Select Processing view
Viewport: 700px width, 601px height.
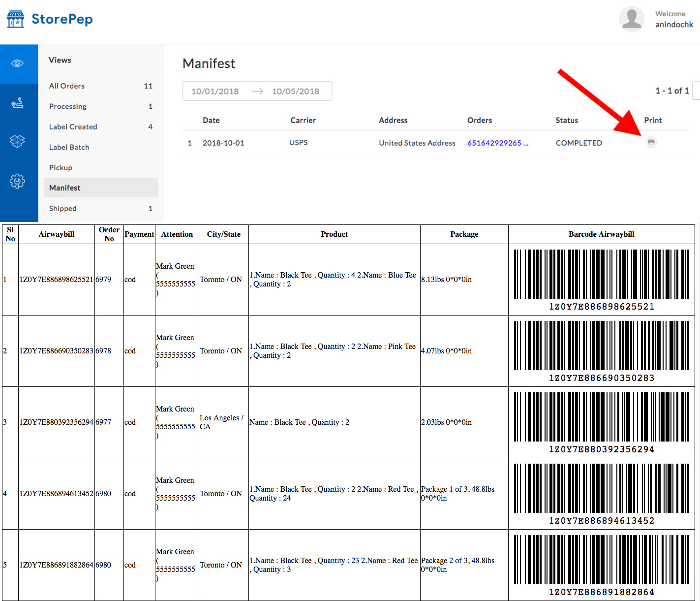click(101, 106)
